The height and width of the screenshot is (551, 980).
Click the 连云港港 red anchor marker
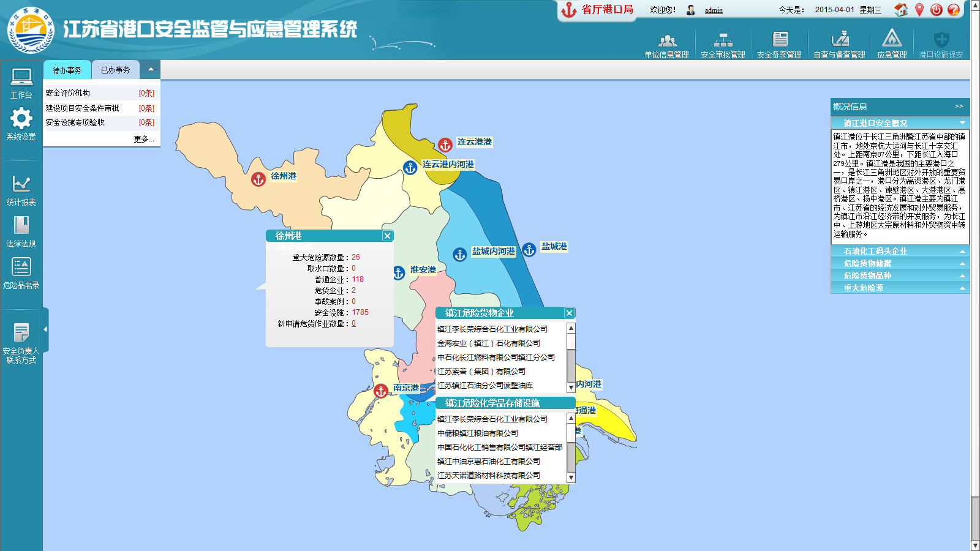[x=445, y=146]
